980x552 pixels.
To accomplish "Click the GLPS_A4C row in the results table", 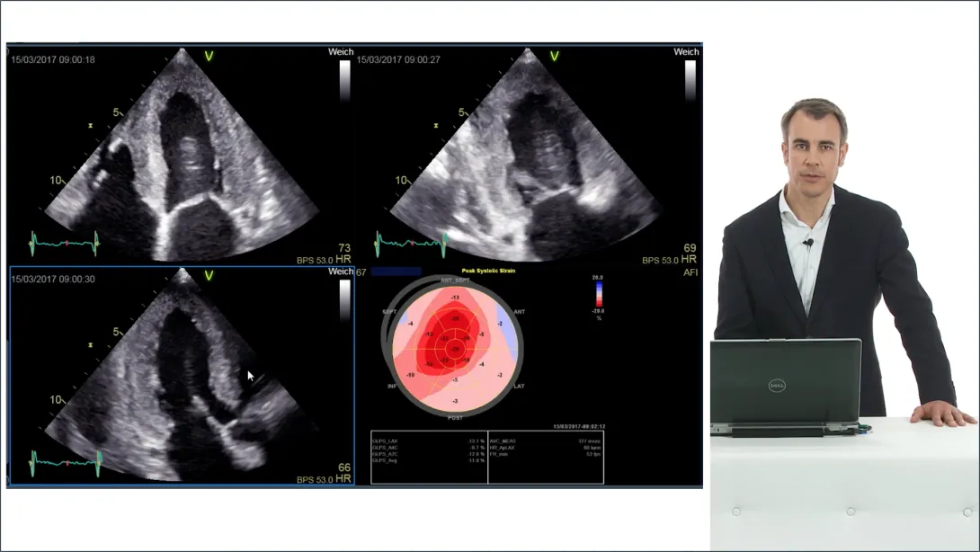I will (429, 448).
